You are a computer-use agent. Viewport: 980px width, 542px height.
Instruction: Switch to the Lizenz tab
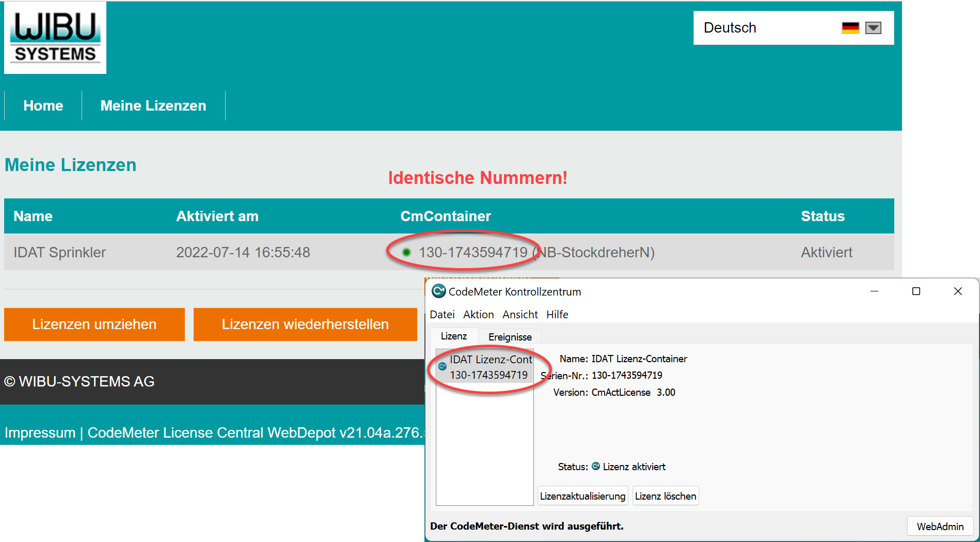454,336
